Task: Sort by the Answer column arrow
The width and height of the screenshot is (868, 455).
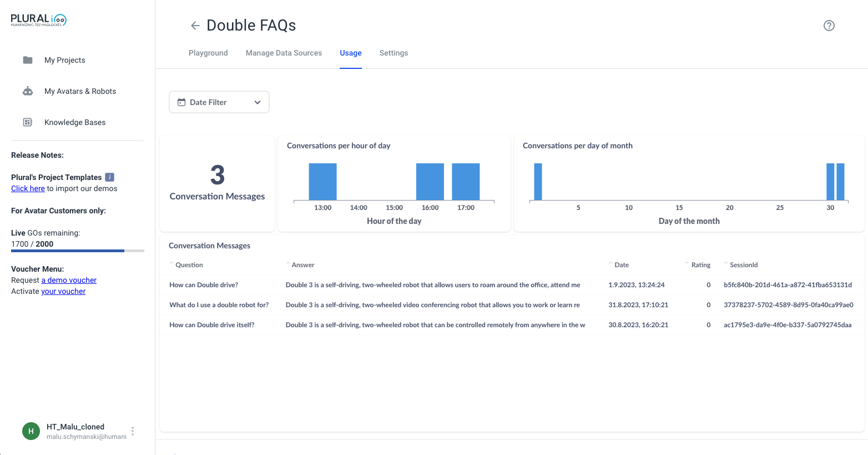Action: 287,264
